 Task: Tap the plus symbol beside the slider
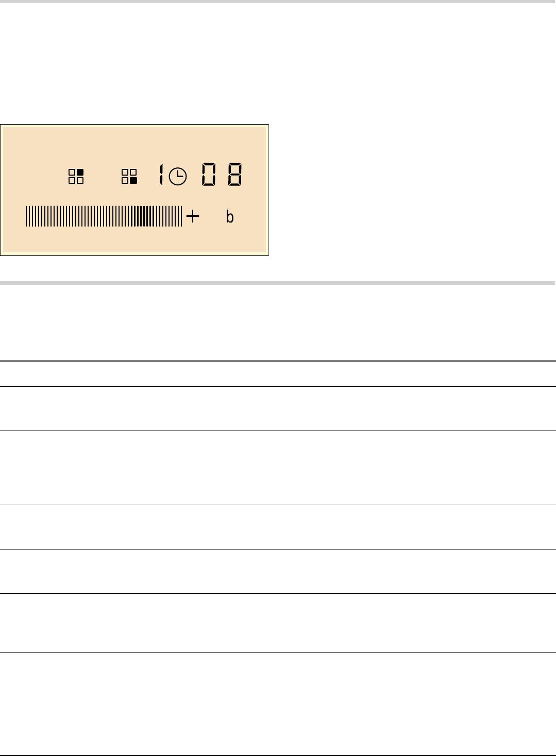coord(192,216)
